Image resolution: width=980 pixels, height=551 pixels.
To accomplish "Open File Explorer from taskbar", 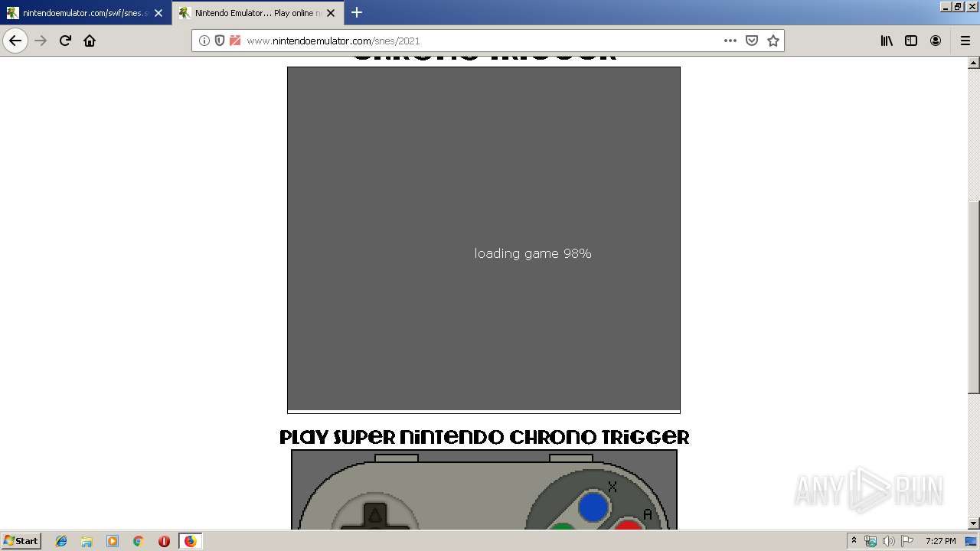I will (87, 541).
